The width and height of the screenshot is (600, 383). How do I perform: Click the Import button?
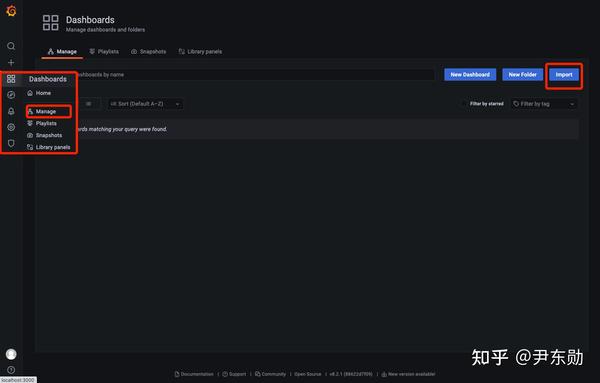click(564, 75)
